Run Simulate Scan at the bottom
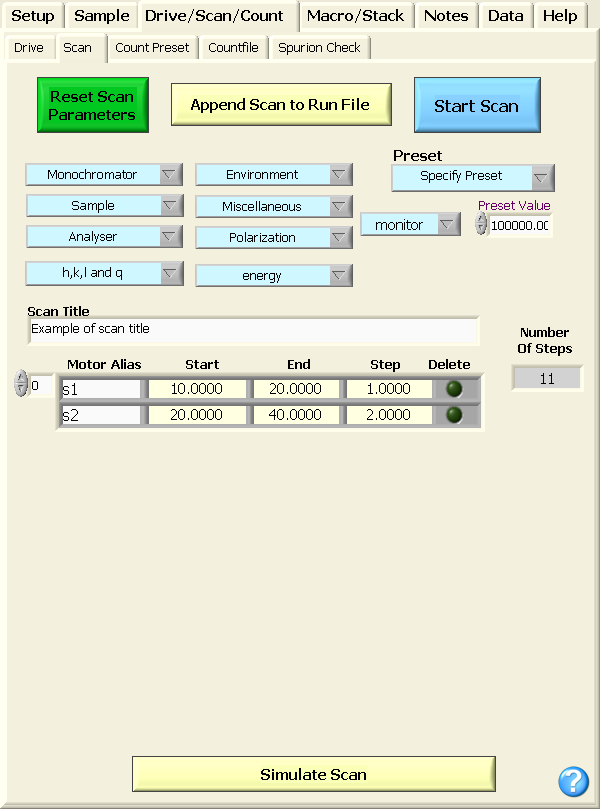Screen dimensions: 600x809 pos(313,774)
